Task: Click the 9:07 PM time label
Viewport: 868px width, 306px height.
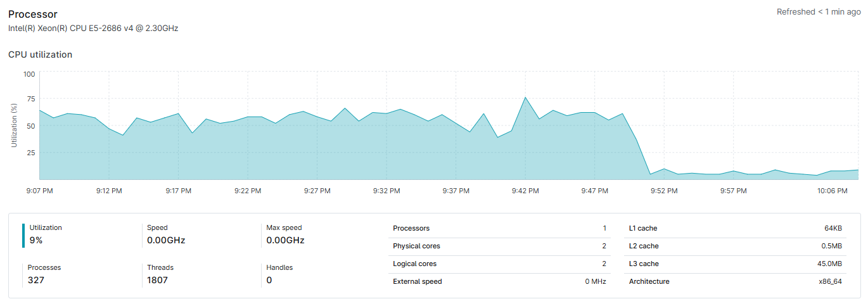Action: [x=40, y=191]
